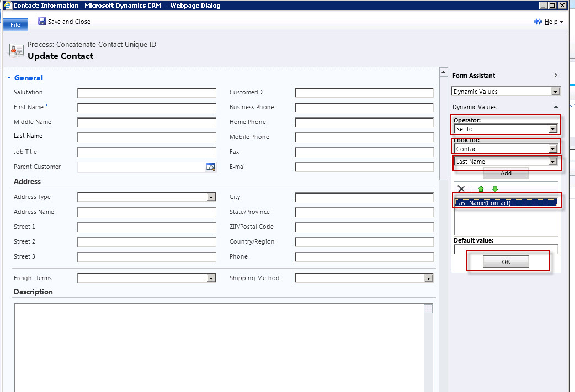The image size is (575, 392).
Task: Open the Look for Contact dropdown
Action: [552, 149]
